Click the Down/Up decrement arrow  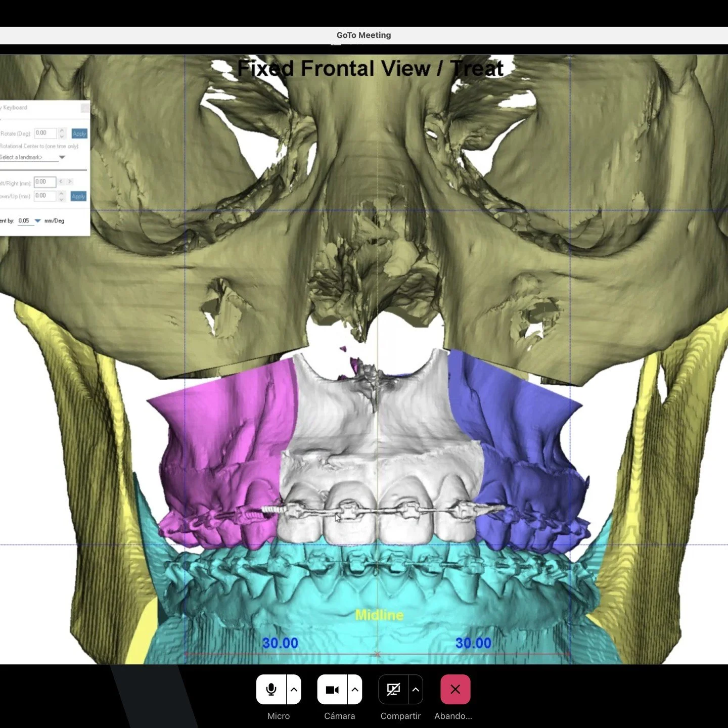tap(62, 199)
